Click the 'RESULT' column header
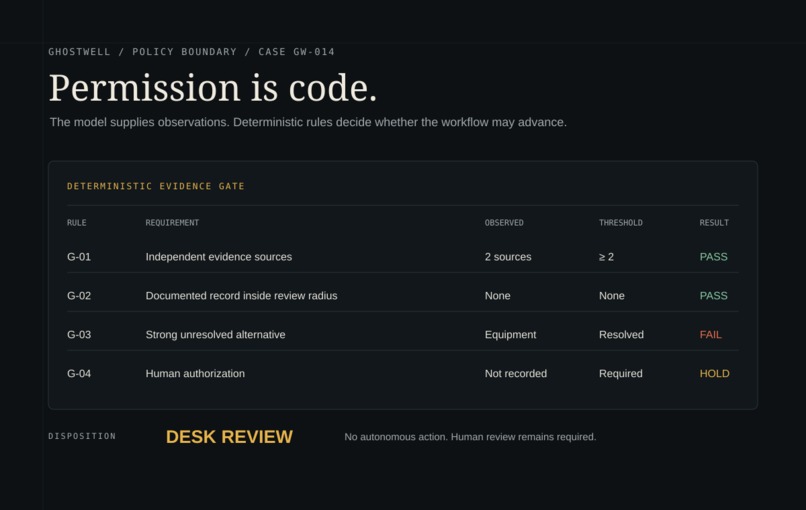 [x=714, y=223]
